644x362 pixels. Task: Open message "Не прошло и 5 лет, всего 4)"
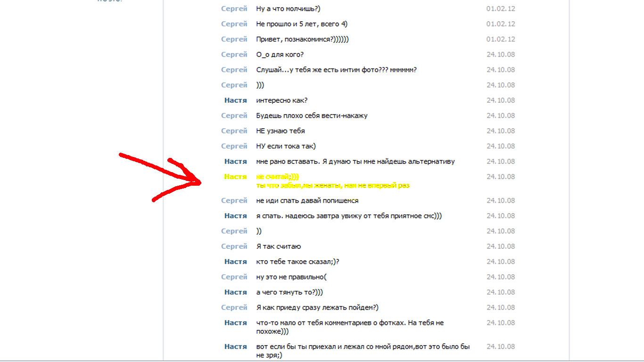tap(302, 24)
